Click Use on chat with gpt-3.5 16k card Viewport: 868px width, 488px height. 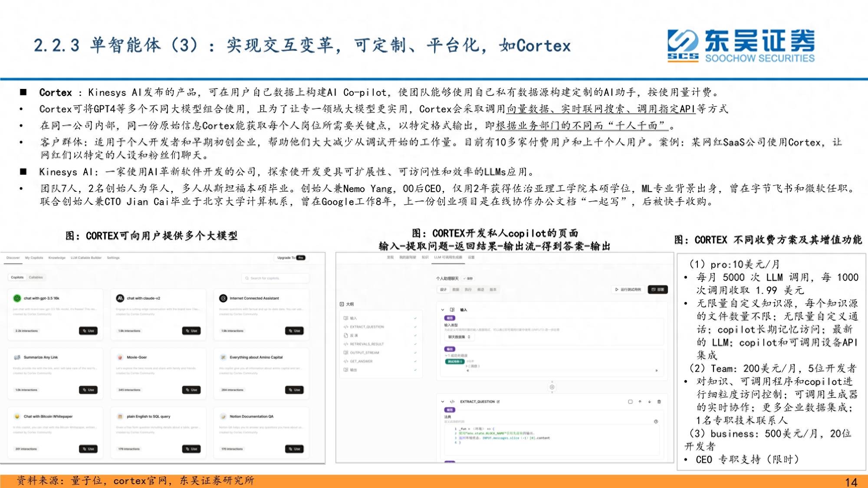(x=88, y=331)
